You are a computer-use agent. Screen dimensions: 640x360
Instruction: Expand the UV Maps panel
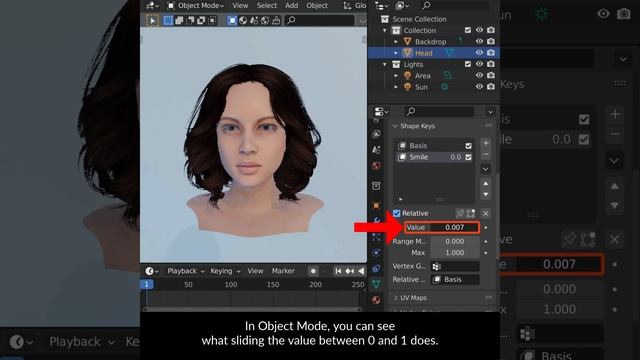[395, 298]
